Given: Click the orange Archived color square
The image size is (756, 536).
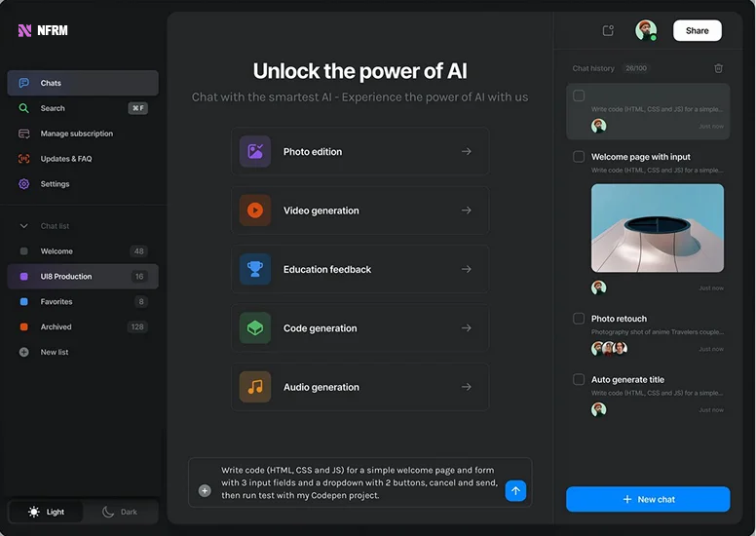Looking at the screenshot, I should click(x=23, y=326).
